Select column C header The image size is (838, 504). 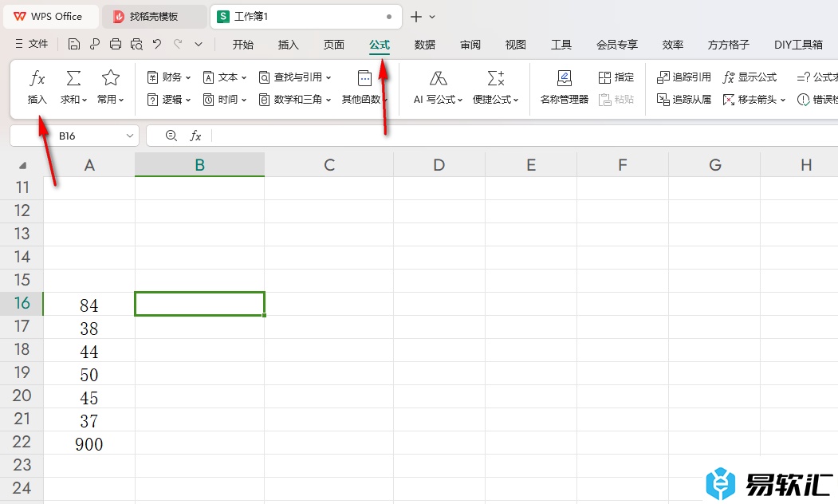pos(329,165)
